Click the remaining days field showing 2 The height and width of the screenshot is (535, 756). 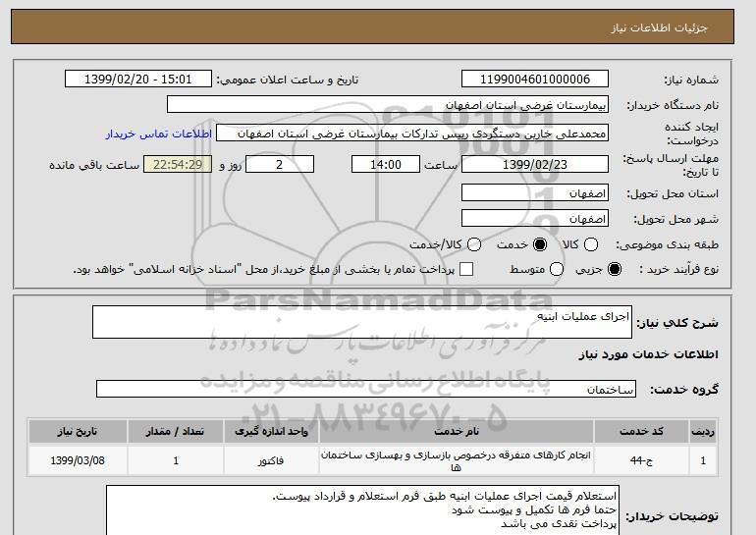(x=280, y=164)
